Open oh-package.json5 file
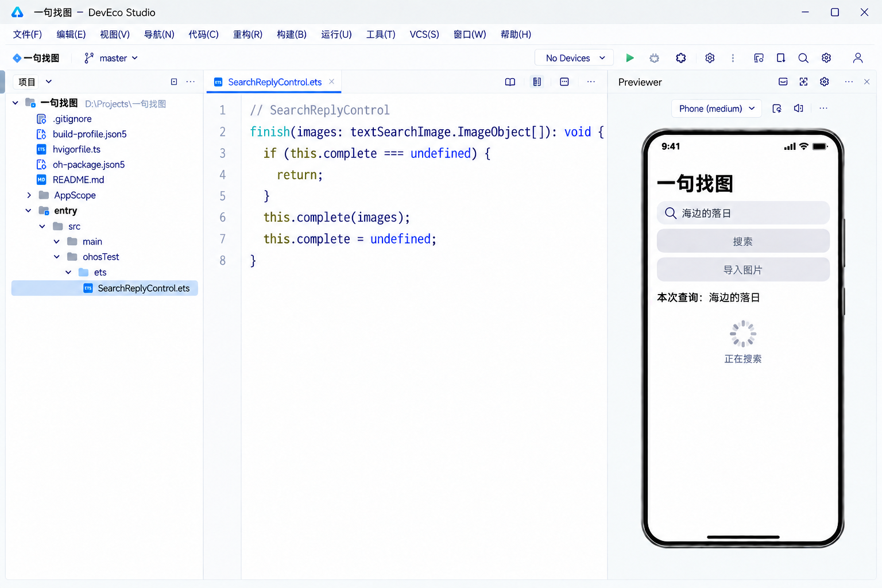Image resolution: width=882 pixels, height=588 pixels. (88, 164)
